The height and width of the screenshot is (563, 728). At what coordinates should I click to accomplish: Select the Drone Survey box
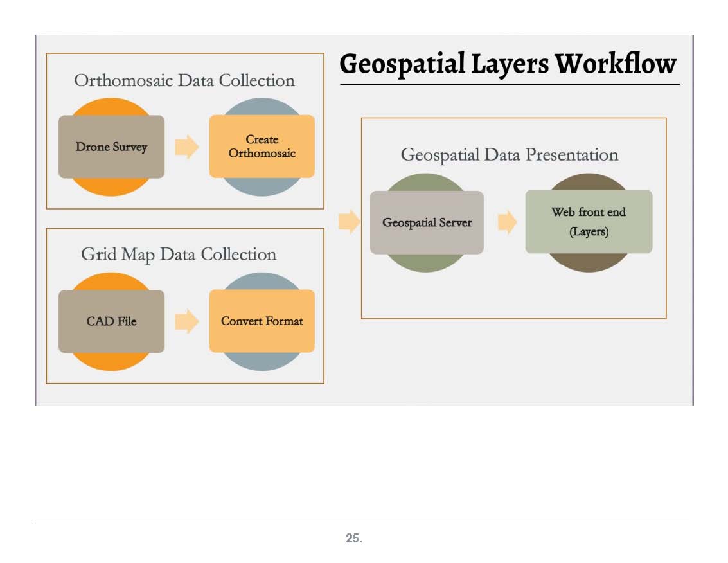(x=111, y=147)
